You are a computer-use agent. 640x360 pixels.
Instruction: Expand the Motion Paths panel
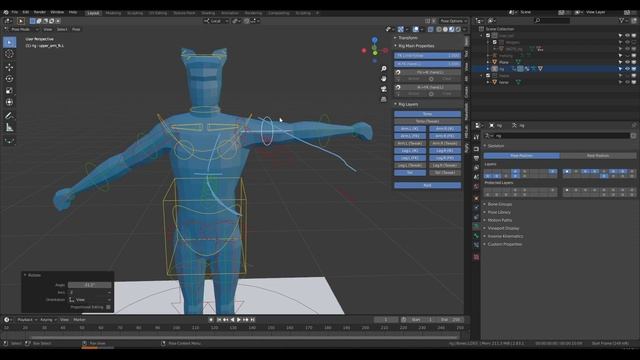500,220
